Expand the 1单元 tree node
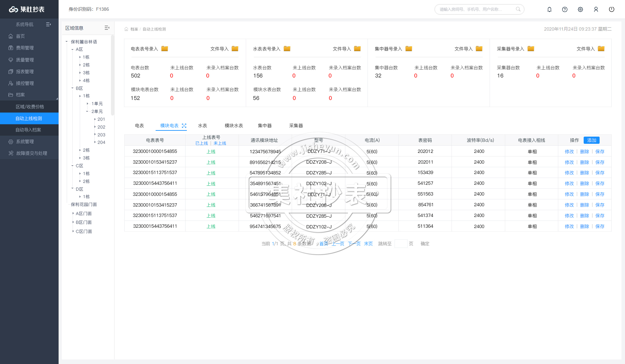Viewport: 625px width, 364px height. [x=87, y=104]
